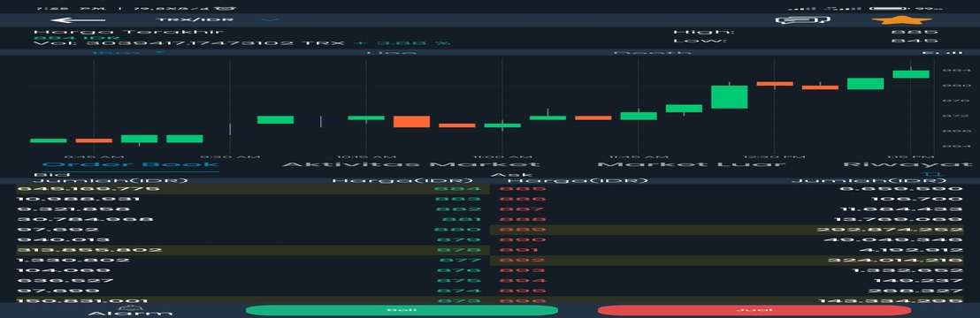
Task: Switch chart to Line view
Action: click(391, 53)
